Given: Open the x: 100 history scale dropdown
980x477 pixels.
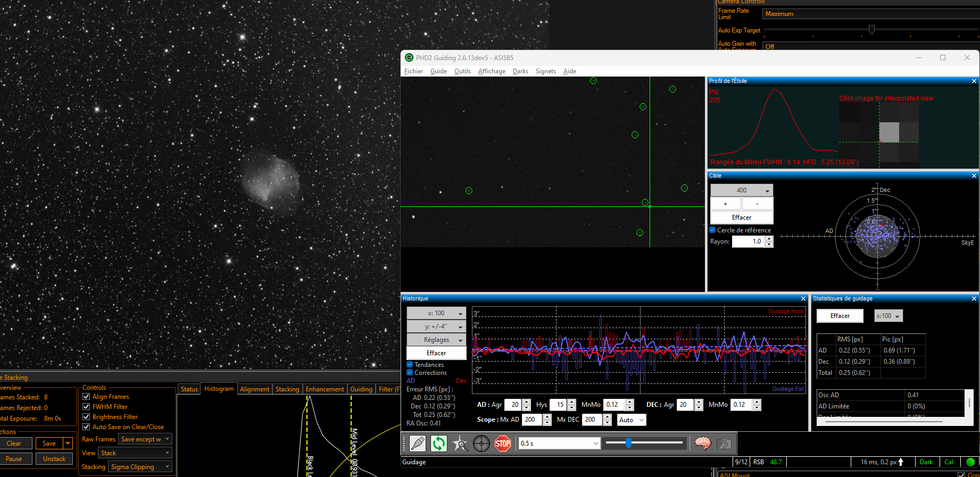Looking at the screenshot, I should click(436, 313).
